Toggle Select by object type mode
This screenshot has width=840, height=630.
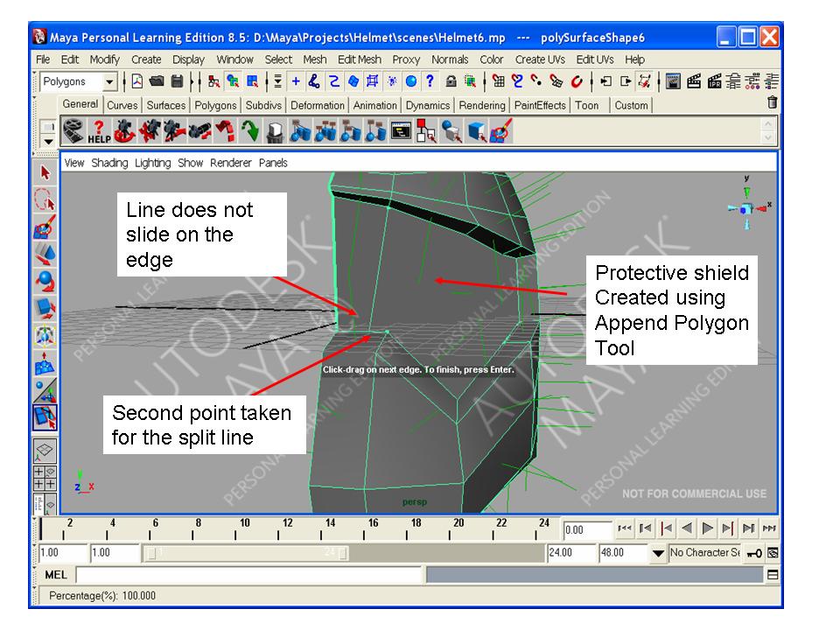(x=233, y=81)
